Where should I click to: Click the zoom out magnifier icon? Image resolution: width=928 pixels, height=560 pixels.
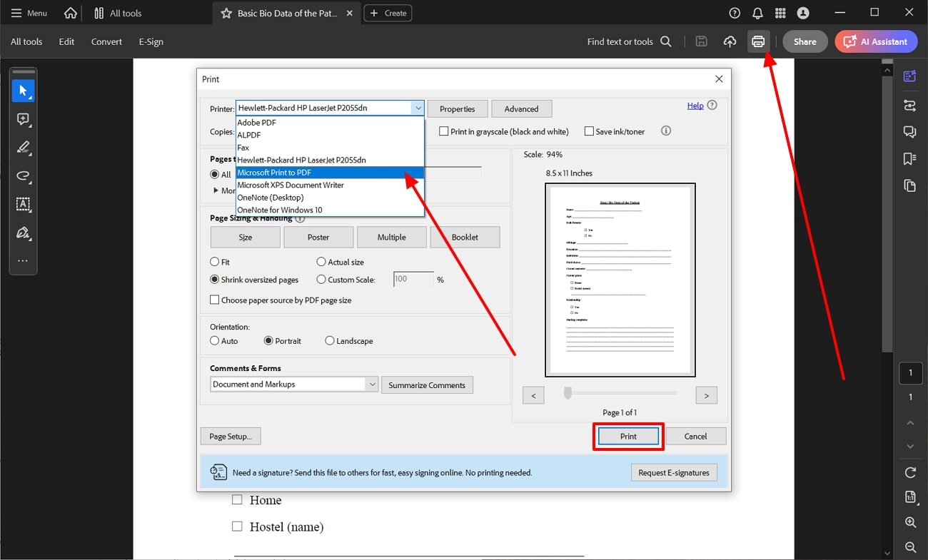(910, 547)
